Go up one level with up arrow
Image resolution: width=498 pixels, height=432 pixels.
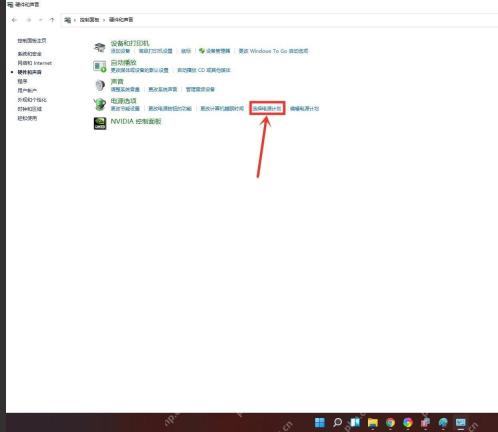click(52, 20)
